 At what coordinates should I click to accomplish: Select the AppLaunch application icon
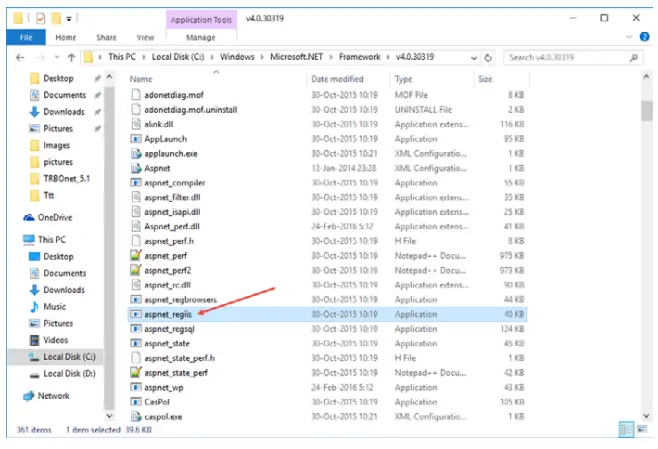(x=136, y=138)
